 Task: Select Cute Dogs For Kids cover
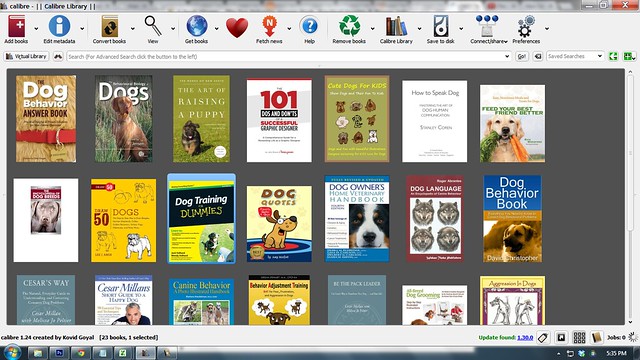point(357,119)
